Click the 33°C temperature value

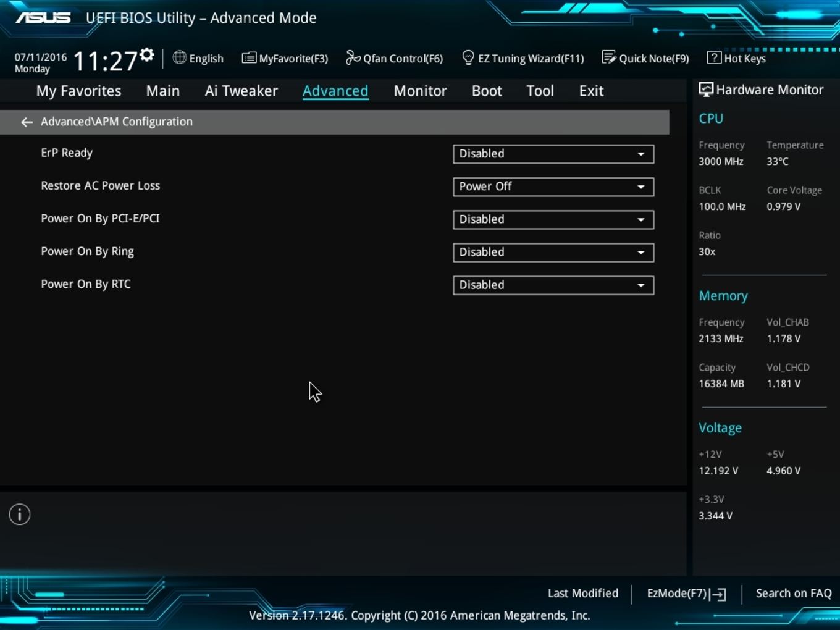click(x=778, y=161)
